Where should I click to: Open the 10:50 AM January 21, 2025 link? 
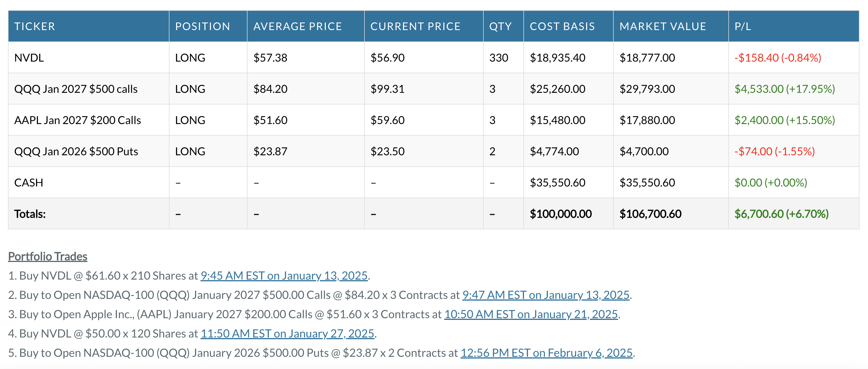531,314
